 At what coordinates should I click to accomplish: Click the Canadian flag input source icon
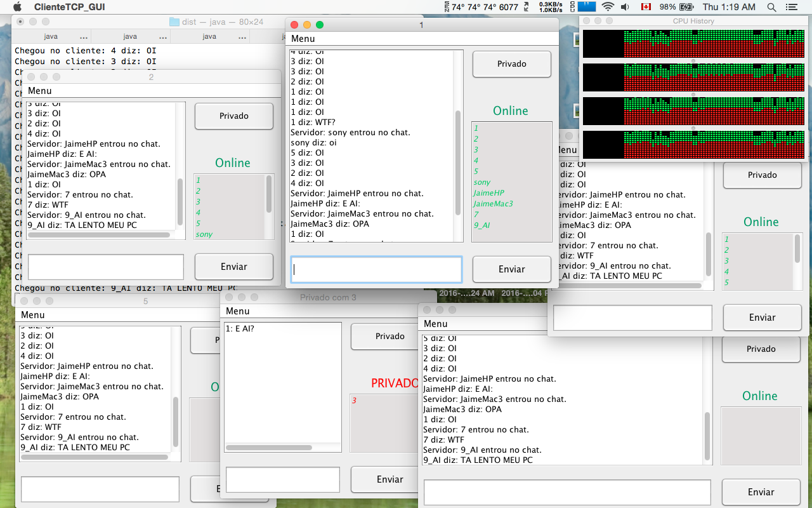tap(646, 7)
